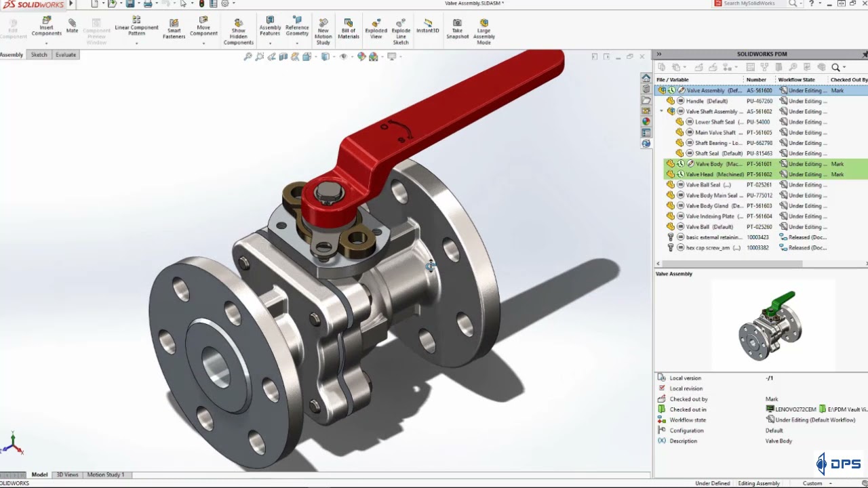Click the SOLIDWORKS Resources home icon in task pane
Image resolution: width=868 pixels, height=488 pixels.
coord(646,79)
